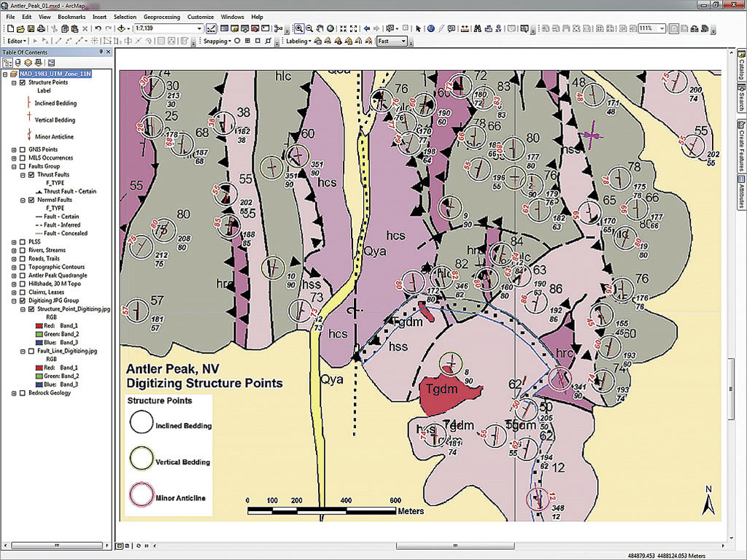Open the Fast label quality dropdown

tap(403, 42)
